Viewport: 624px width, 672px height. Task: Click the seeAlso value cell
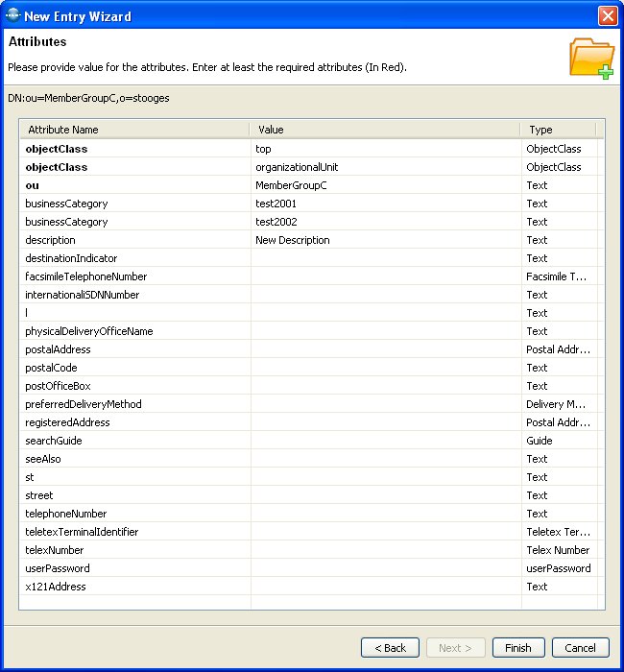point(384,459)
